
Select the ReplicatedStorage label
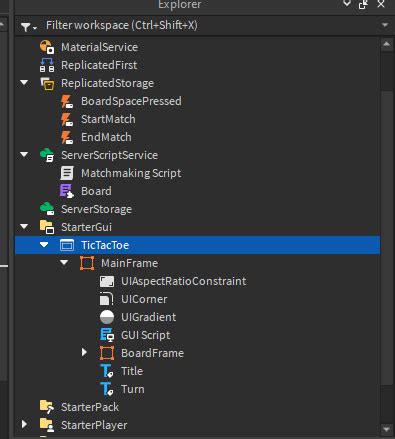click(x=107, y=83)
